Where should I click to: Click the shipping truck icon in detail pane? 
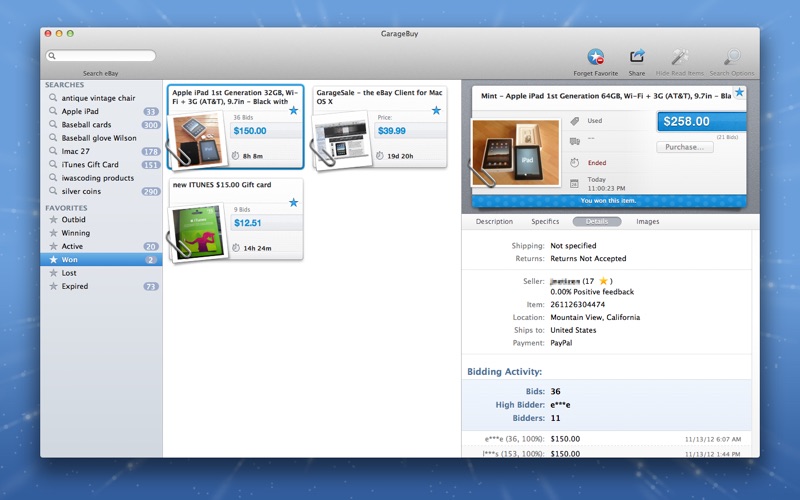[x=574, y=141]
